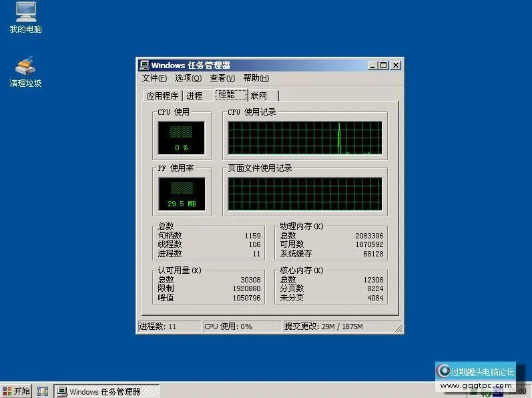Open the 选项(O) menu
532x398 pixels.
[x=188, y=78]
